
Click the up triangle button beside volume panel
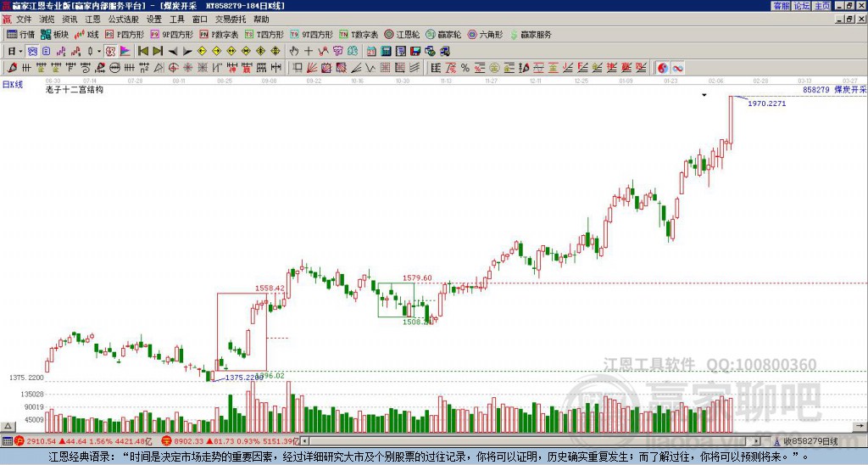click(x=8, y=426)
